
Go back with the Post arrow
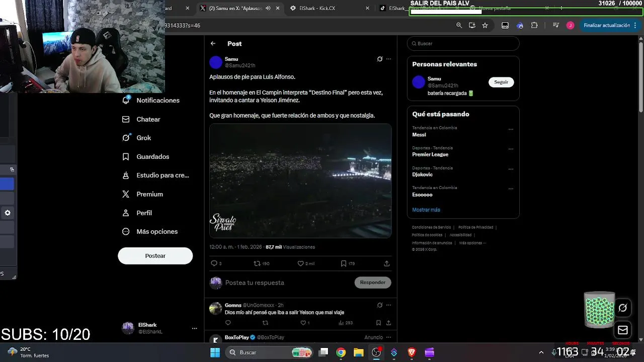pyautogui.click(x=213, y=44)
